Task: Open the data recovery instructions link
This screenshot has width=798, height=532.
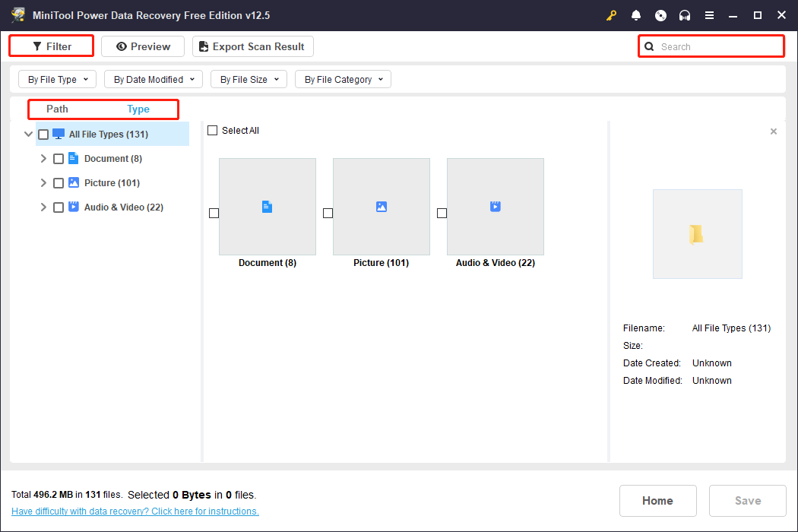Action: click(x=135, y=511)
